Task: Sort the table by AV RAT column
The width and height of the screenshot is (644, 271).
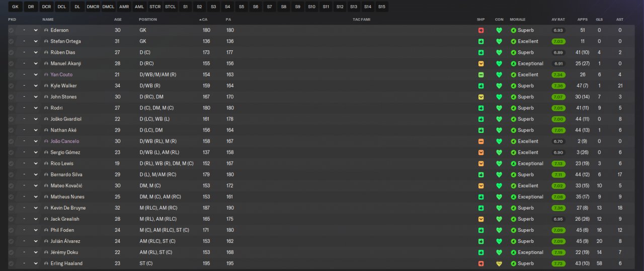Action: click(558, 19)
